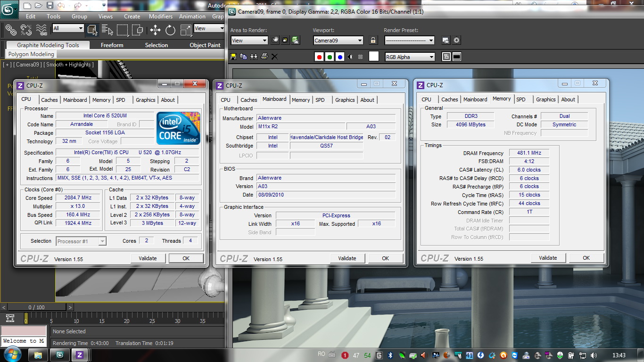The height and width of the screenshot is (362, 644).
Task: Click the Camera09 viewport label
Action: pyautogui.click(x=27, y=65)
